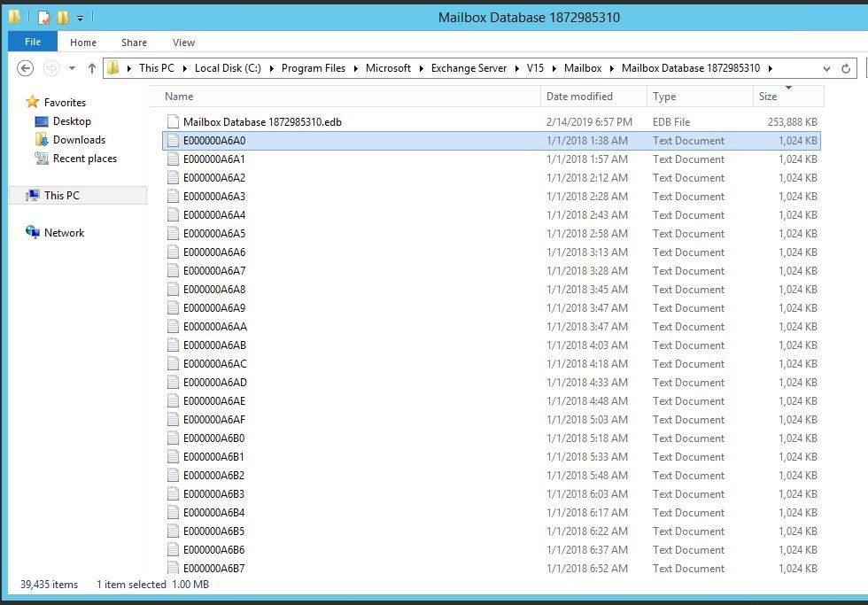Click the New Folder quick access icon
Viewport: 868px width, 605px height.
pos(64,18)
